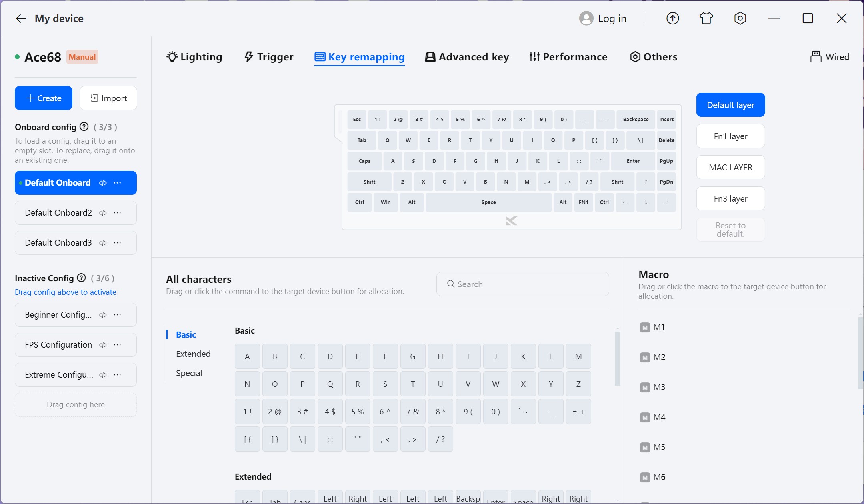864x504 pixels.
Task: Click Reset to default button
Action: 730,230
